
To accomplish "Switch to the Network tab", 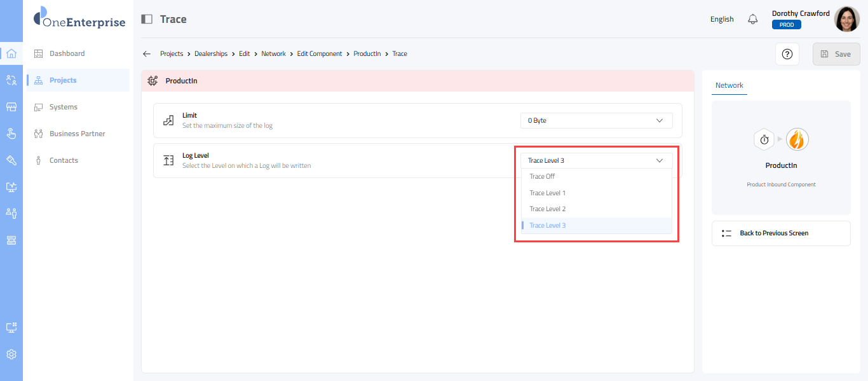I will click(729, 85).
